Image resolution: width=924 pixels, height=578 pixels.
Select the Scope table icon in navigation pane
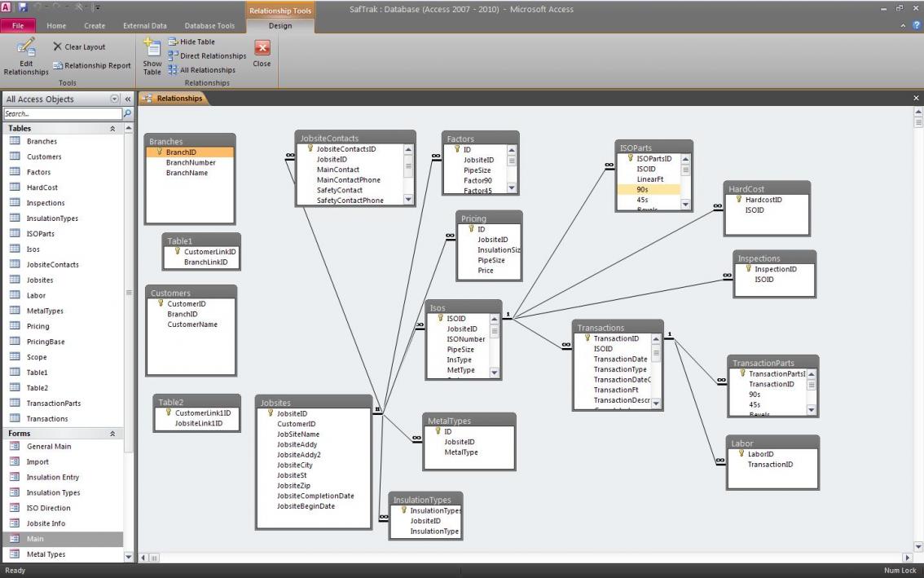point(15,356)
